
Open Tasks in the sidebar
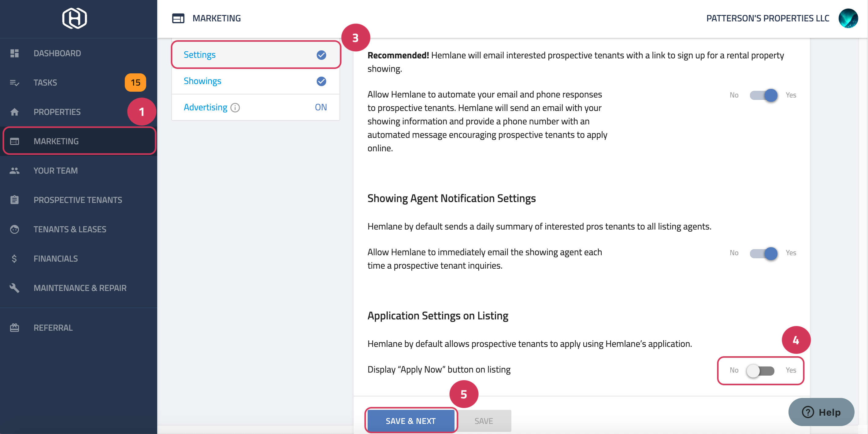click(79, 83)
